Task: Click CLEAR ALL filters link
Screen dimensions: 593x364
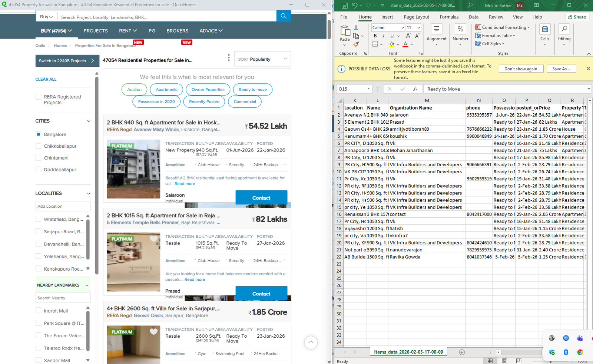Action: tap(46, 79)
